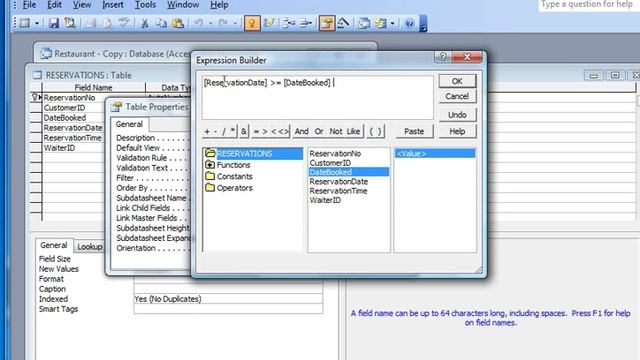Open the Toolbar Options arrow at toolbar end
Screen dimensions: 640x360
(x=423, y=23)
